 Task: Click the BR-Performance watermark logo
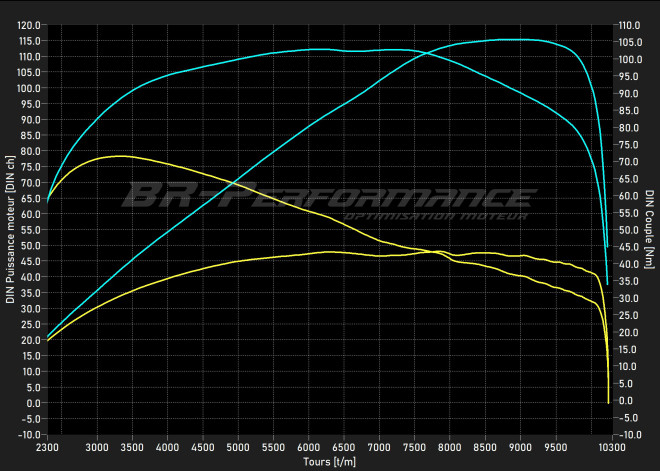pyautogui.click(x=327, y=196)
